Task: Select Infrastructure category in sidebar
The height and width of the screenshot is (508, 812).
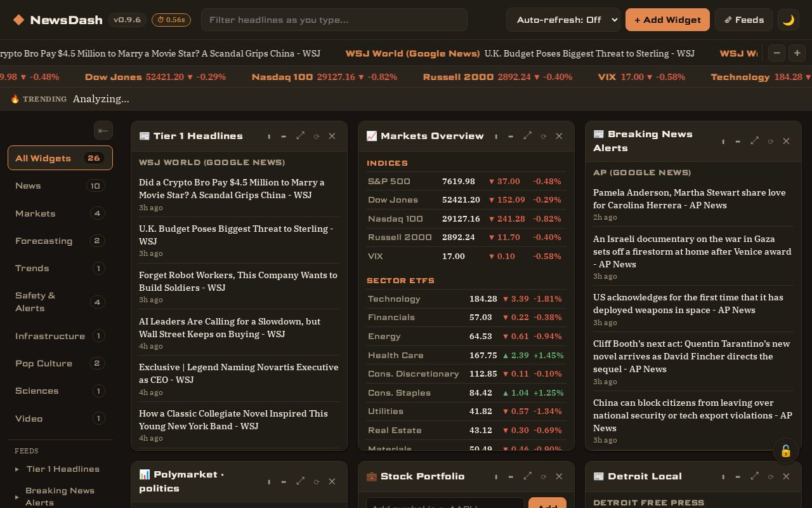Action: pos(60,336)
